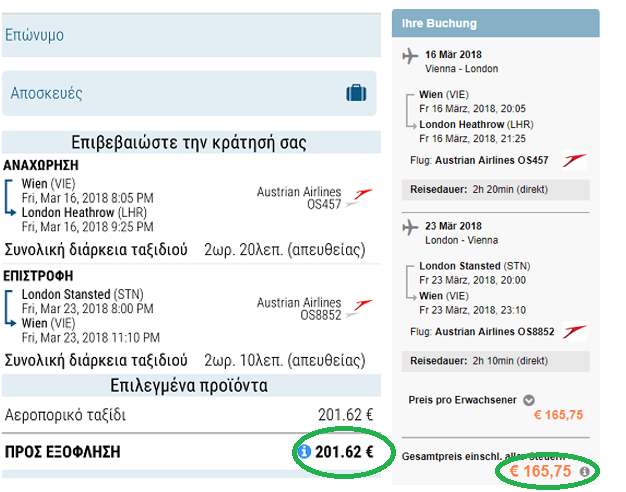The image size is (626, 492).
Task: Click Reisedauer: 2h 20min (direkt) bar
Action: pyautogui.click(x=495, y=190)
